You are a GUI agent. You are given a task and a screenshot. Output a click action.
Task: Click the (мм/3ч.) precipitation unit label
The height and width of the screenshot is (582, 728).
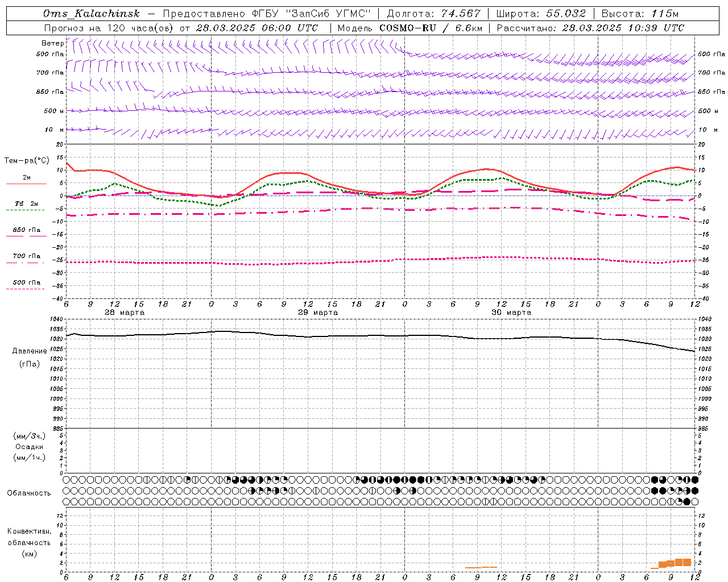(x=30, y=436)
